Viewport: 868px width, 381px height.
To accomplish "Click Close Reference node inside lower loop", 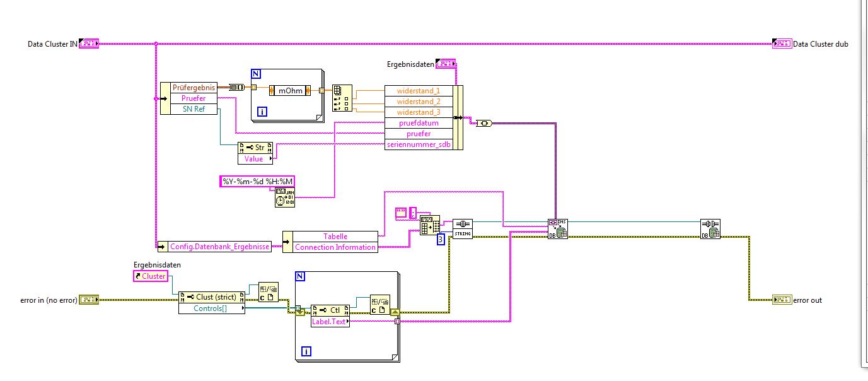I will 379,305.
